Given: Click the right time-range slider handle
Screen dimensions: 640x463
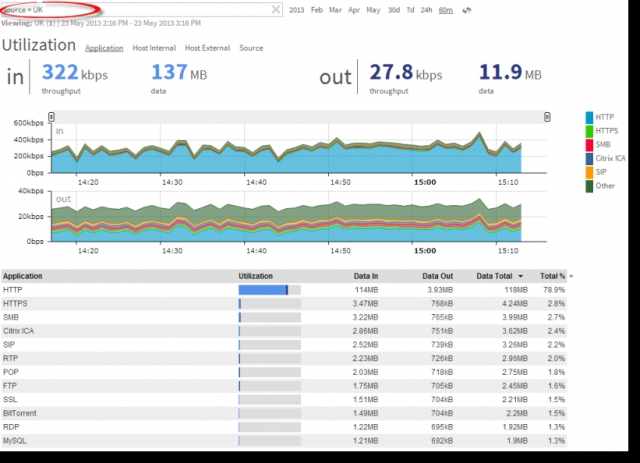Looking at the screenshot, I should point(547,117).
